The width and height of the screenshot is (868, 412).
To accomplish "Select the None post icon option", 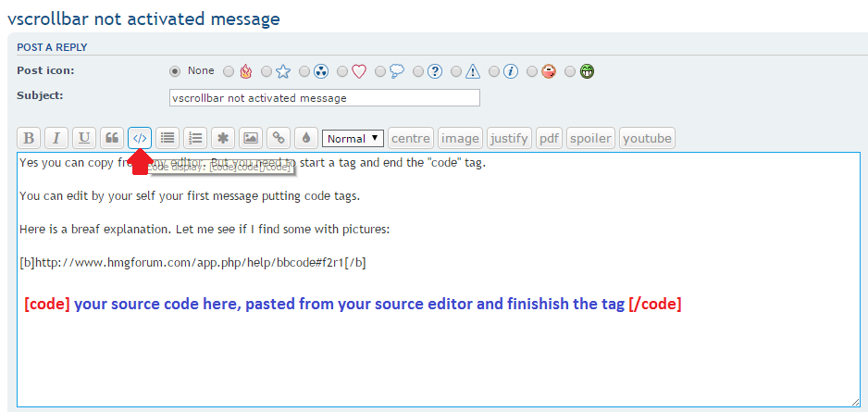I will point(175,71).
